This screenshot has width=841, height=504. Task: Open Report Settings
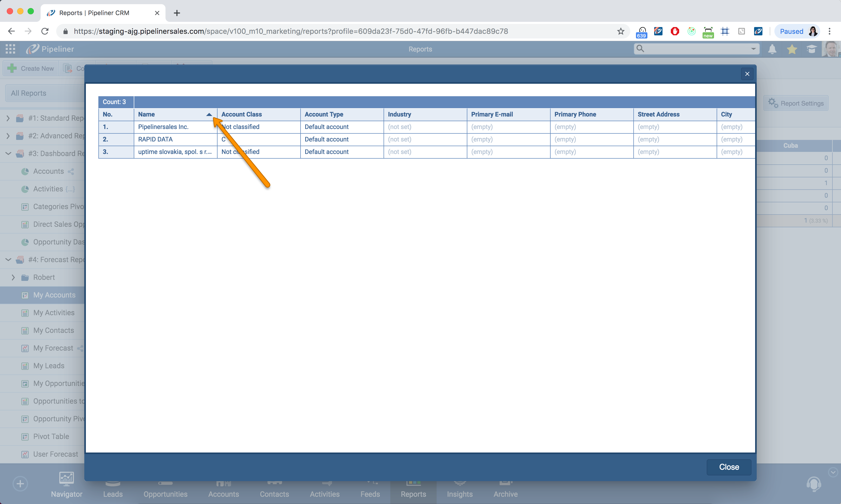795,103
